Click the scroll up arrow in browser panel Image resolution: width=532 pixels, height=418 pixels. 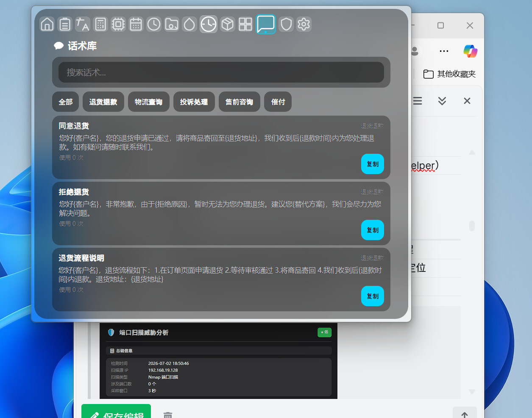click(472, 152)
